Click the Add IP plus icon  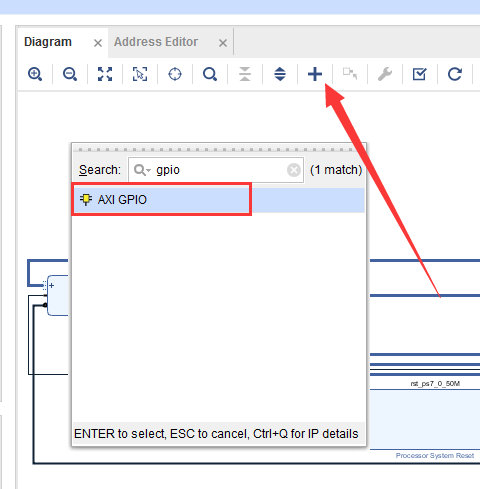tap(315, 74)
